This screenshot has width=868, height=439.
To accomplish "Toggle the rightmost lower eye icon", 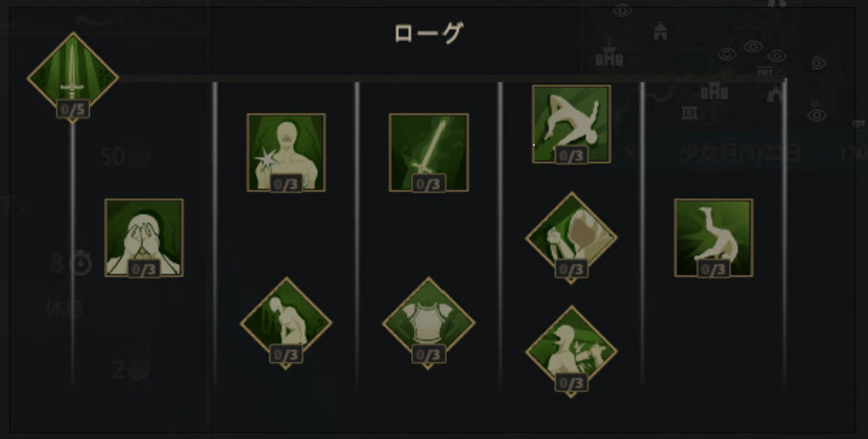I will (x=817, y=115).
